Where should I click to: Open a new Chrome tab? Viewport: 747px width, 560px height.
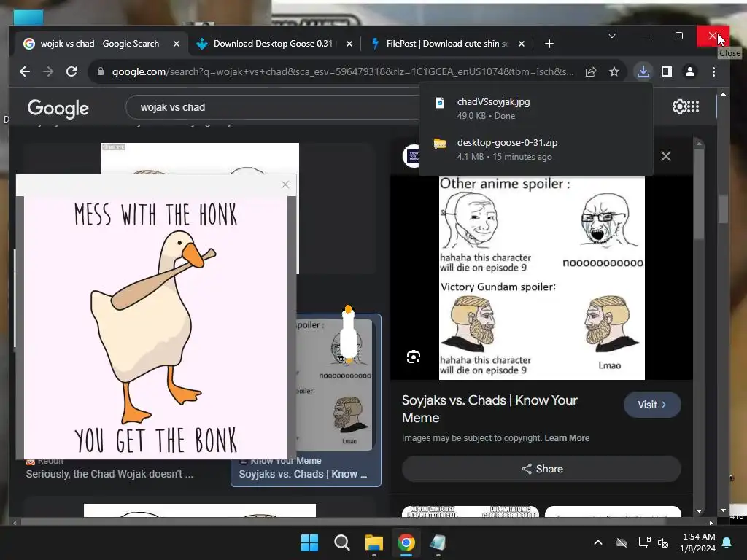pyautogui.click(x=549, y=44)
